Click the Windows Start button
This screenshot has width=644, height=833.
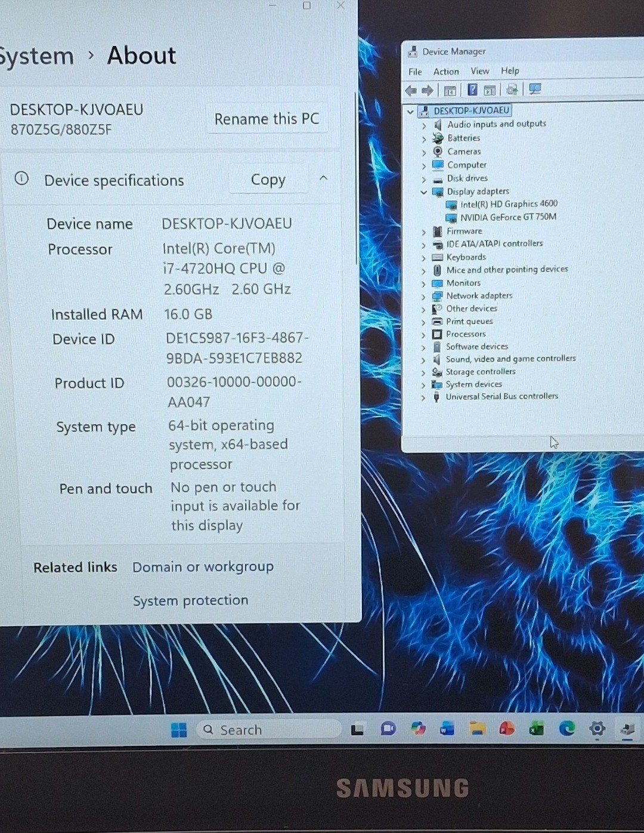point(179,730)
